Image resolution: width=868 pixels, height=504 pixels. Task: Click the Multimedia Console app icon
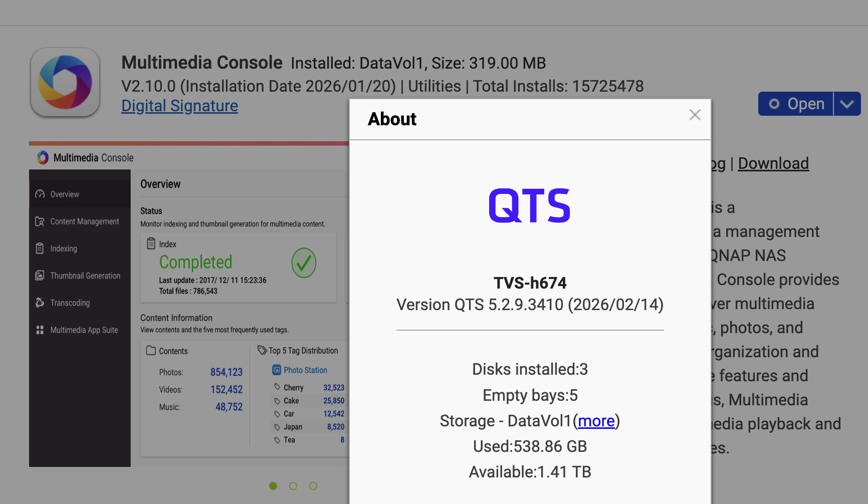65,82
